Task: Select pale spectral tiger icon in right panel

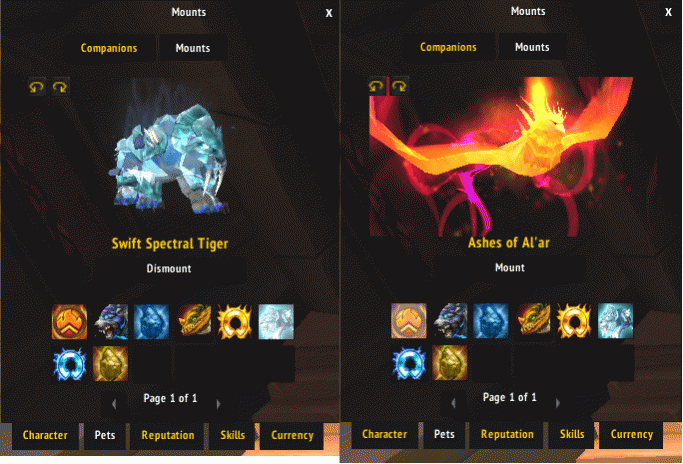Action: click(x=615, y=321)
